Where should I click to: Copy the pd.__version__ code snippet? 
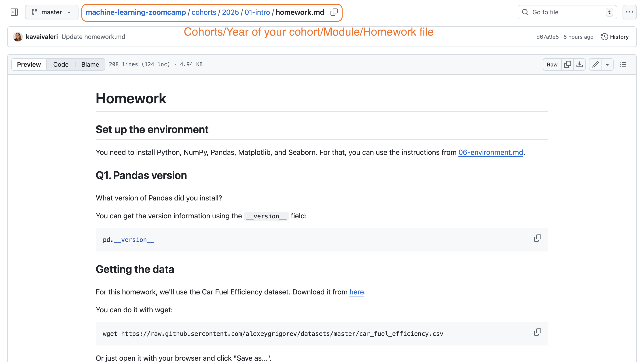[x=537, y=238]
